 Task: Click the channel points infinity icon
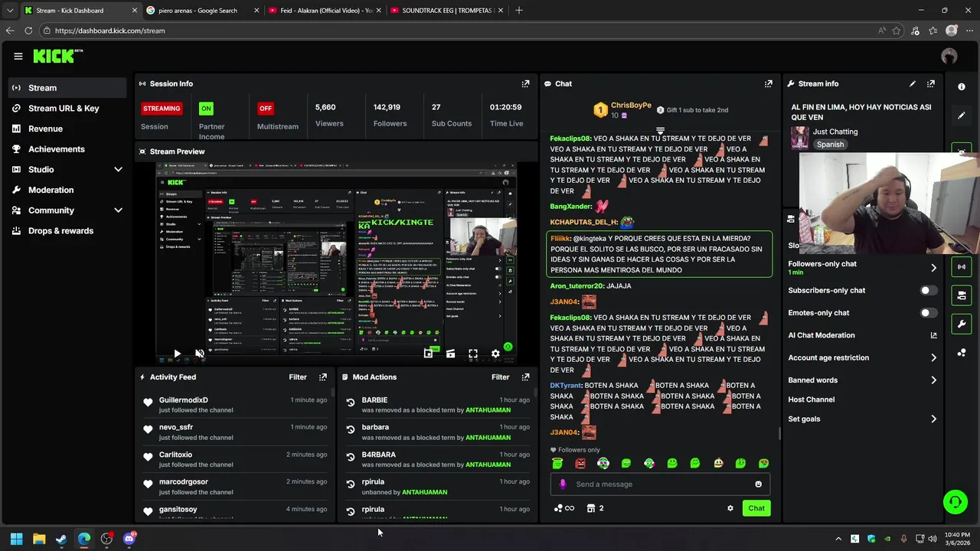coord(564,508)
